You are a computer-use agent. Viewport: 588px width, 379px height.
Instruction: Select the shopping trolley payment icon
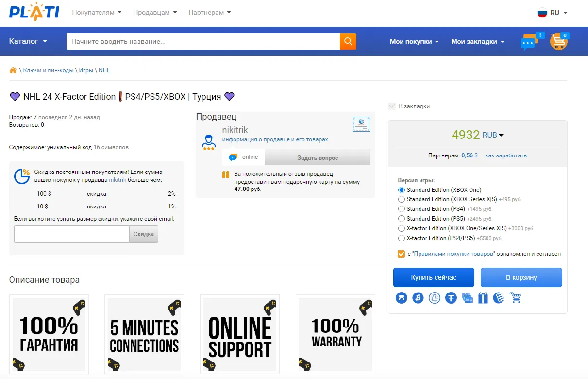coord(515,298)
